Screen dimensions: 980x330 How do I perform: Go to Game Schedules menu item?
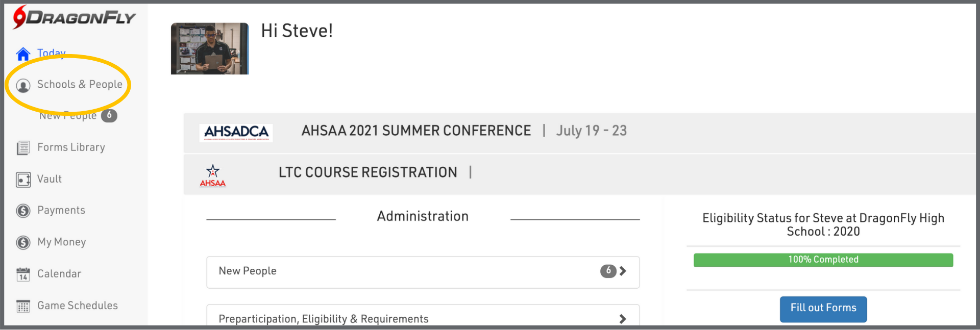coord(78,306)
